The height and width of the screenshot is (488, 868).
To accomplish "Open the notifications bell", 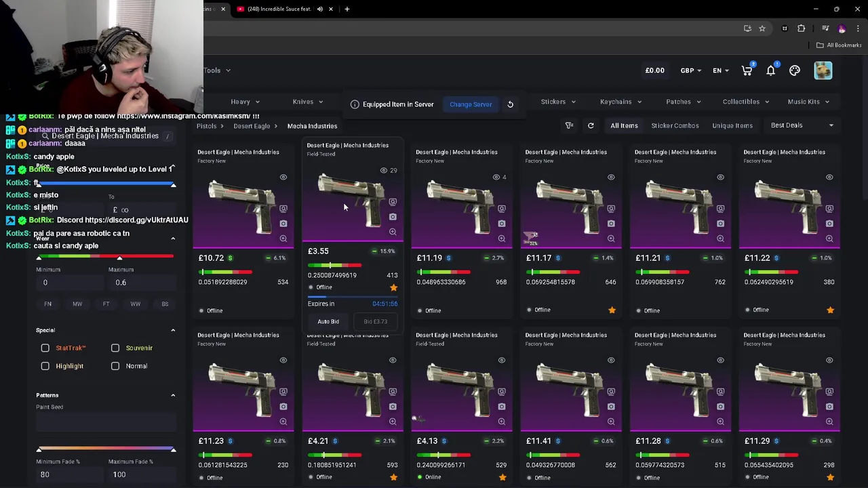I will tap(771, 70).
